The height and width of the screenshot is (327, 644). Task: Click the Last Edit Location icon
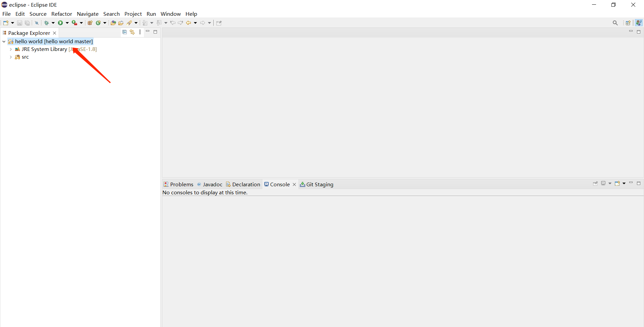[173, 23]
